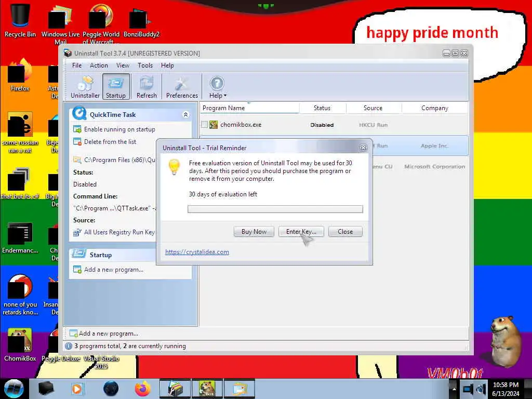Open the Action menu
532x399 pixels.
(x=99, y=65)
